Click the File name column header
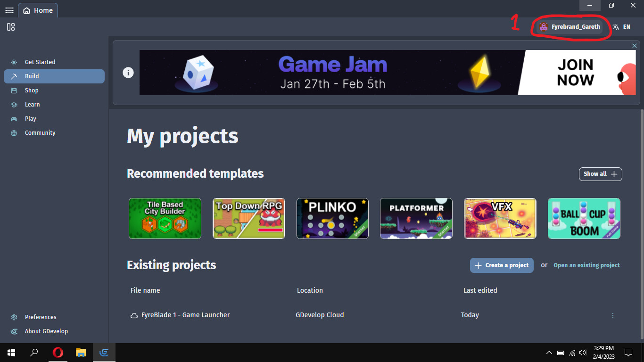This screenshot has height=362, width=644. (x=145, y=290)
